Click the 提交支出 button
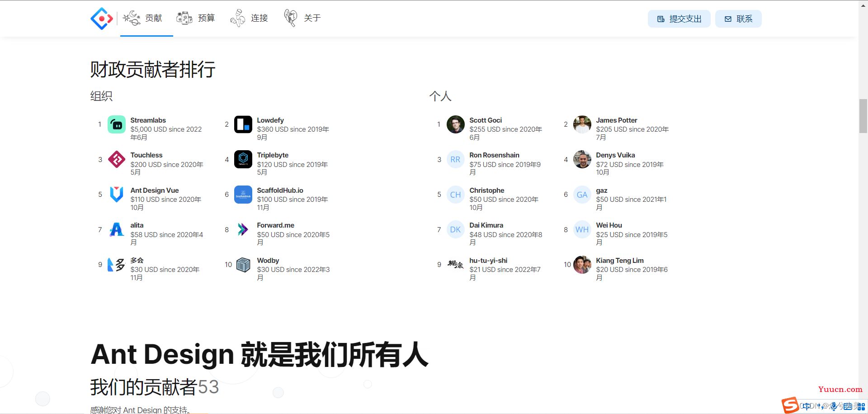This screenshot has width=868, height=414. [x=679, y=19]
